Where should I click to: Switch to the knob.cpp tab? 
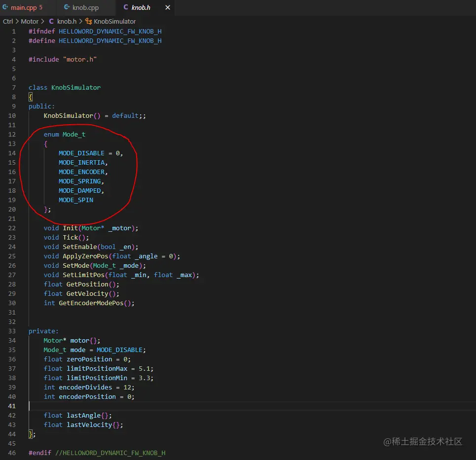point(85,7)
